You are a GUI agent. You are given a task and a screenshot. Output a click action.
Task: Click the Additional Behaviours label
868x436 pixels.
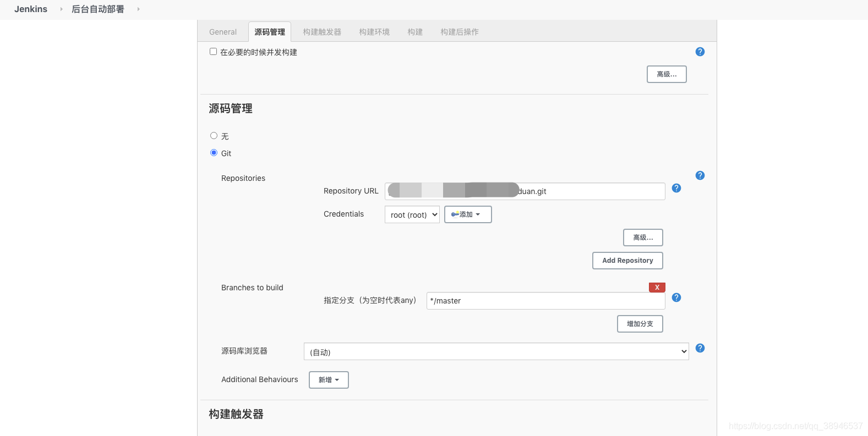coord(260,379)
